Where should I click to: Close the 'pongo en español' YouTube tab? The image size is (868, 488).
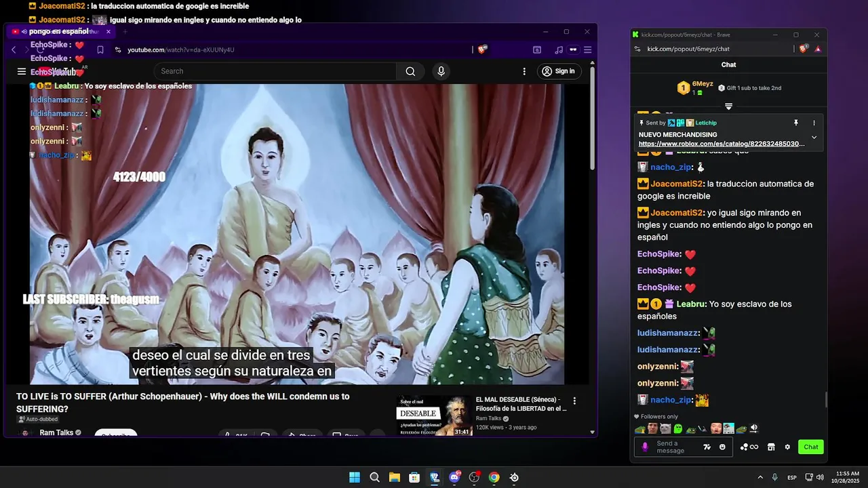tap(108, 31)
